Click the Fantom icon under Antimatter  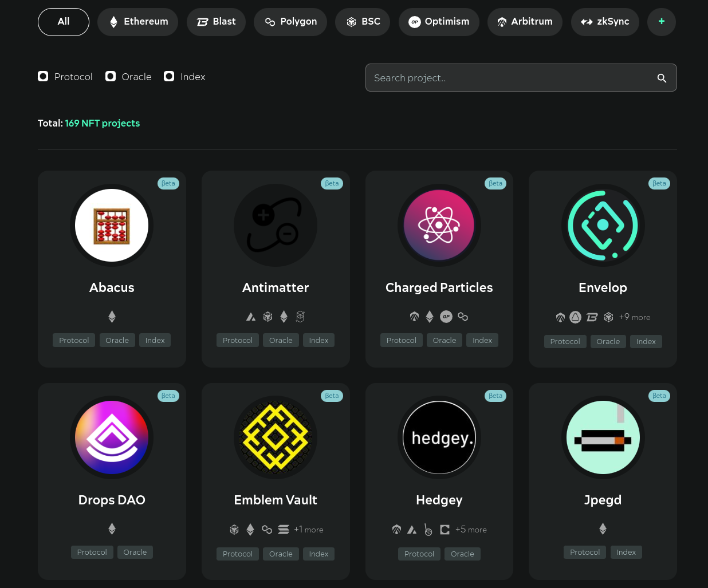click(x=300, y=317)
